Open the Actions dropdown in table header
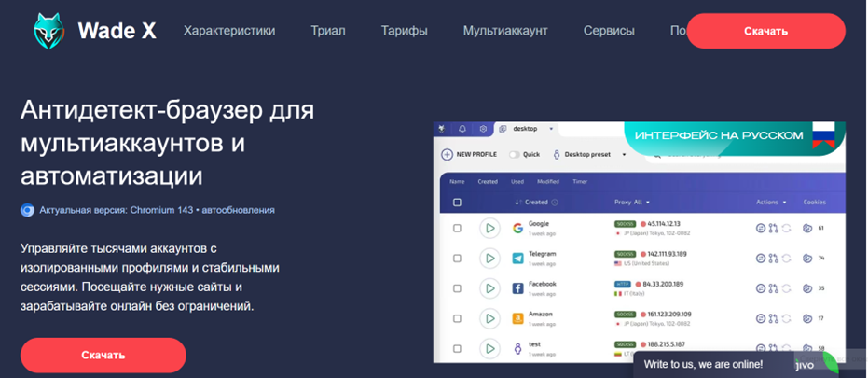 pyautogui.click(x=771, y=202)
